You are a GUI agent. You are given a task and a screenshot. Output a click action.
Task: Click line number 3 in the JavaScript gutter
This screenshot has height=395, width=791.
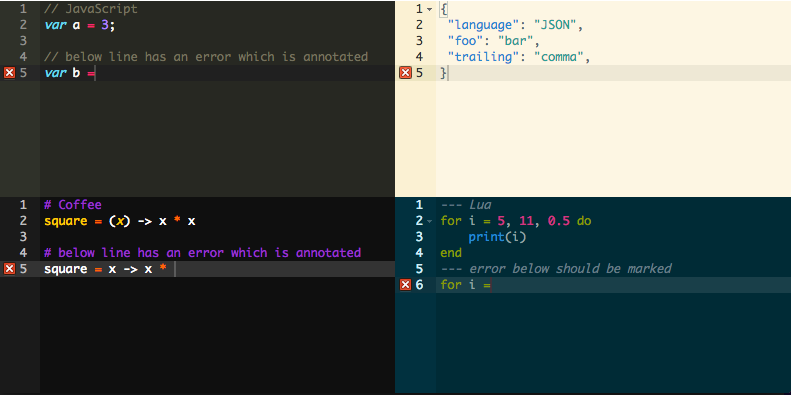(x=24, y=41)
